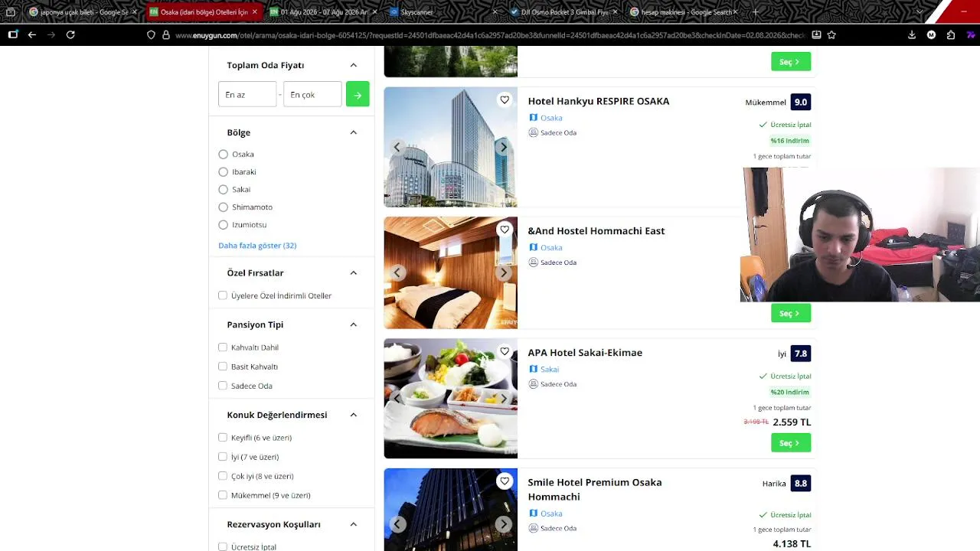Expand regions with Daha fazla göster (32)
The height and width of the screenshot is (551, 980).
coord(257,246)
